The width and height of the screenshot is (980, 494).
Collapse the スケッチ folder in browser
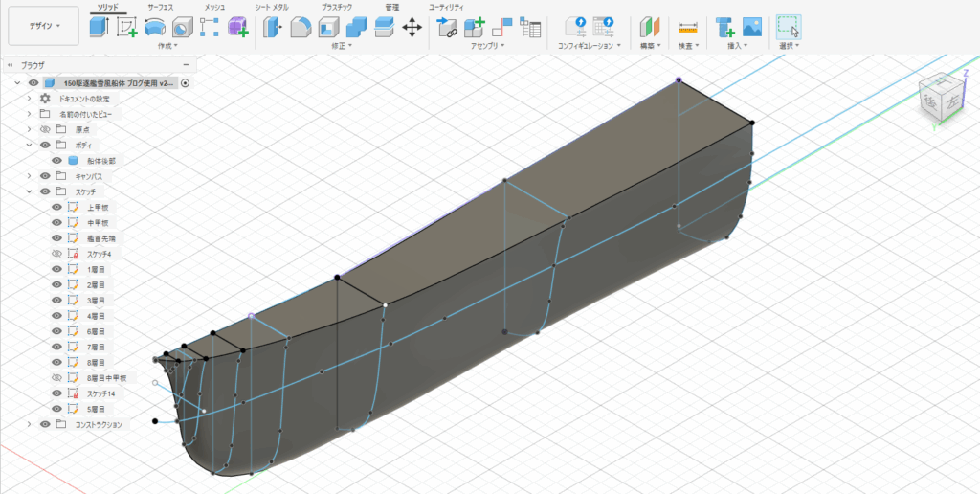pyautogui.click(x=30, y=191)
